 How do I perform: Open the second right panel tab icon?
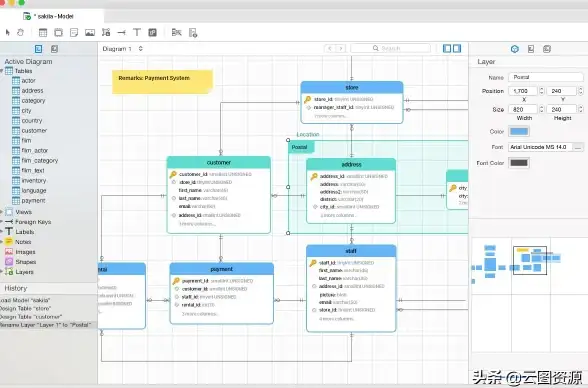pyautogui.click(x=531, y=49)
